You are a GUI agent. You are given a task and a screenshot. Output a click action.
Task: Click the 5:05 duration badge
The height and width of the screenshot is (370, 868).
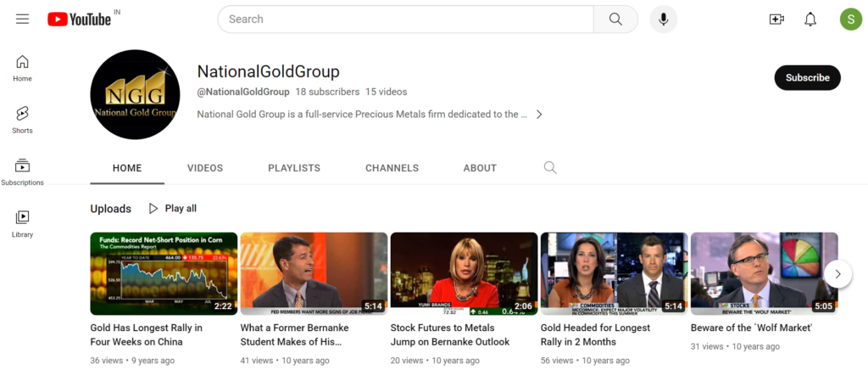coord(823,306)
